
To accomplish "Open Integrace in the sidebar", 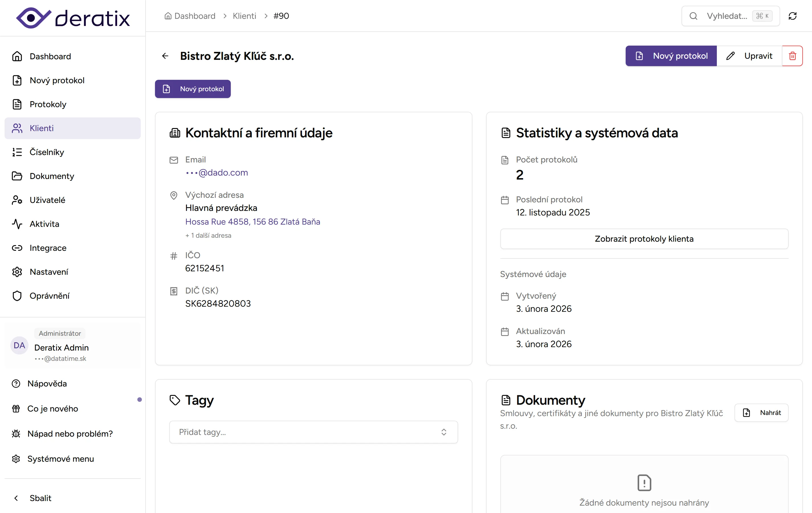I will (48, 248).
